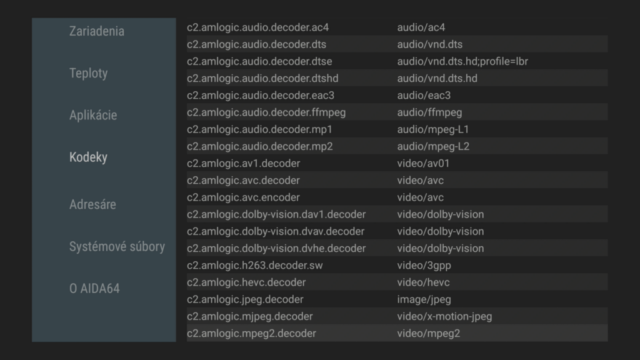Open the Adresáre section
This screenshot has width=640, height=360.
(x=93, y=204)
